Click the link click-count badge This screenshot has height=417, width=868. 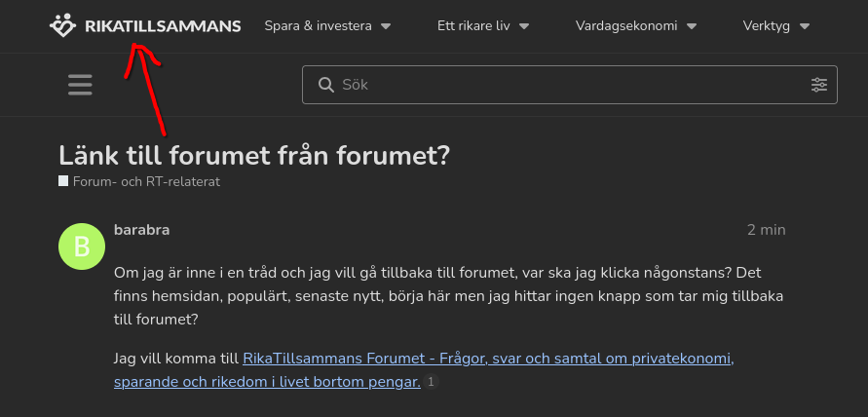tap(433, 382)
